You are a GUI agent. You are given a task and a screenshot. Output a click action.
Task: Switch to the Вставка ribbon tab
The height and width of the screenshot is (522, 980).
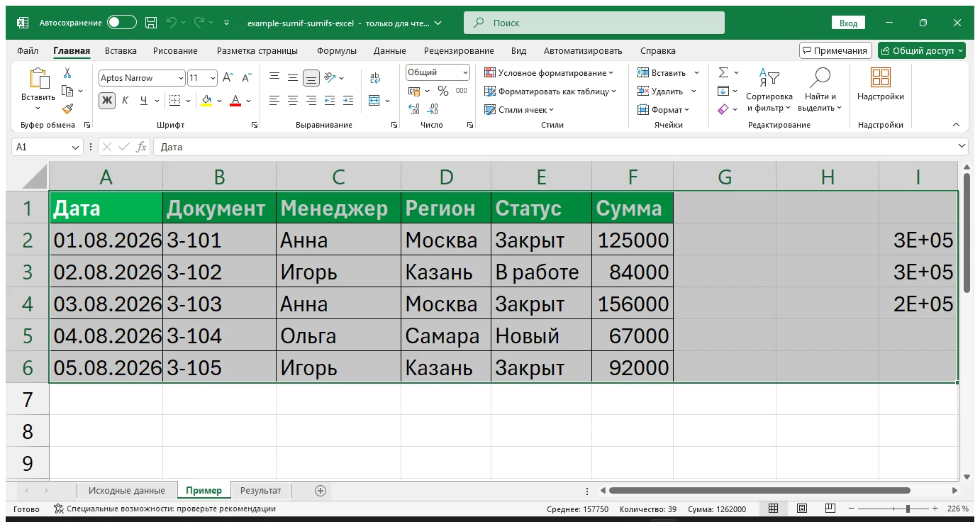point(121,51)
